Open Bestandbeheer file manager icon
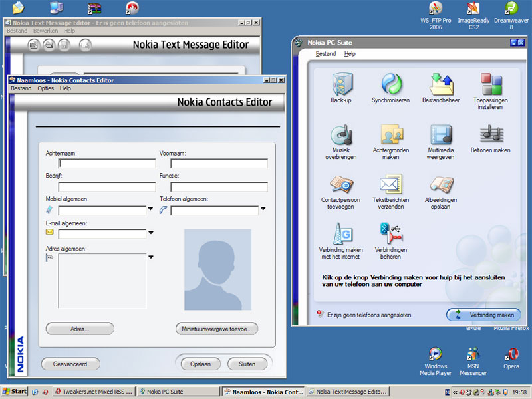This screenshot has width=532, height=399. coord(441,84)
